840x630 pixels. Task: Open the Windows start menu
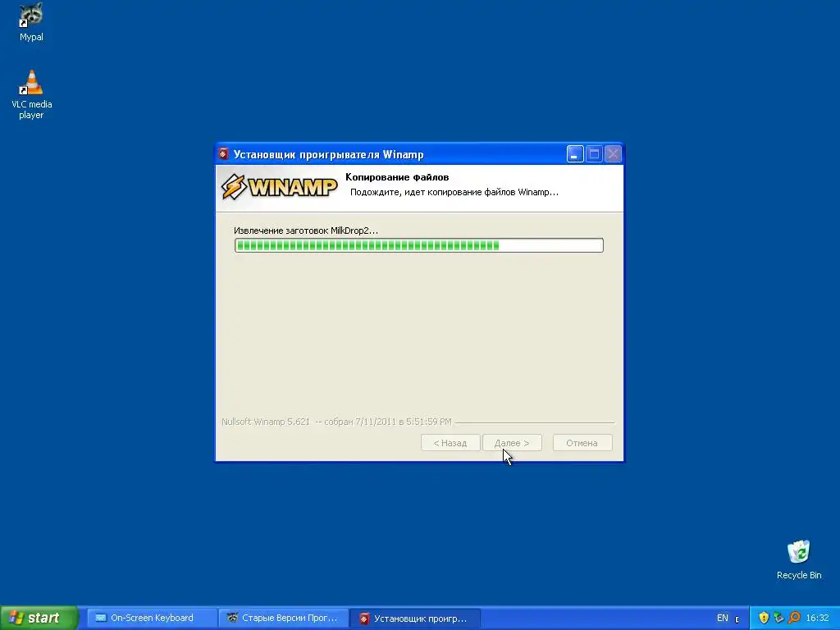39,618
